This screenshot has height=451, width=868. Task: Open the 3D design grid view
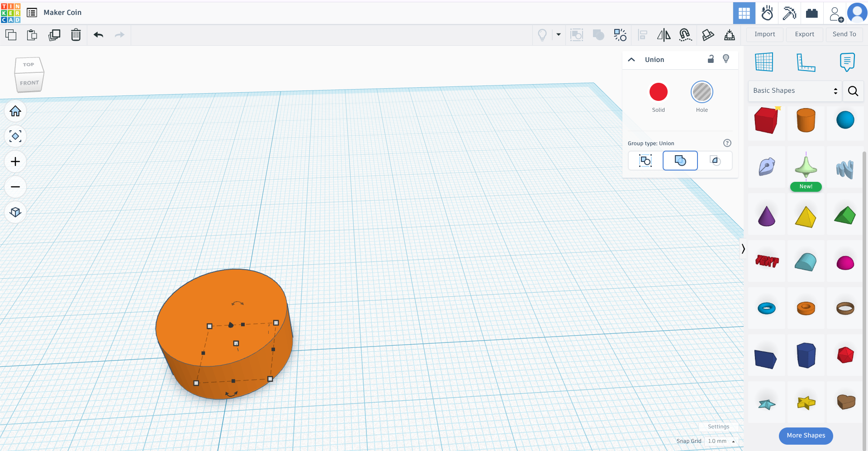(744, 13)
